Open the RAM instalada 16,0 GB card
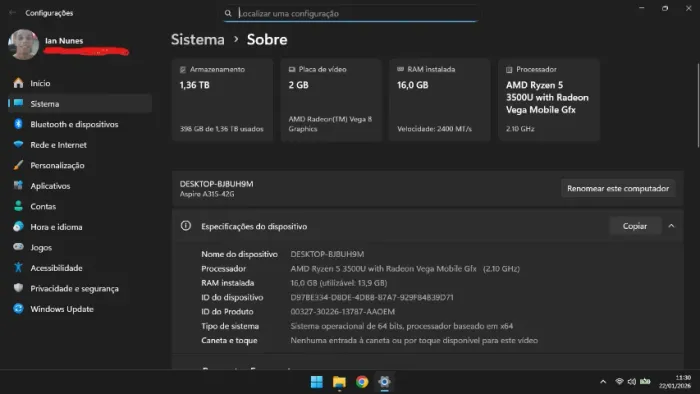 coord(440,100)
